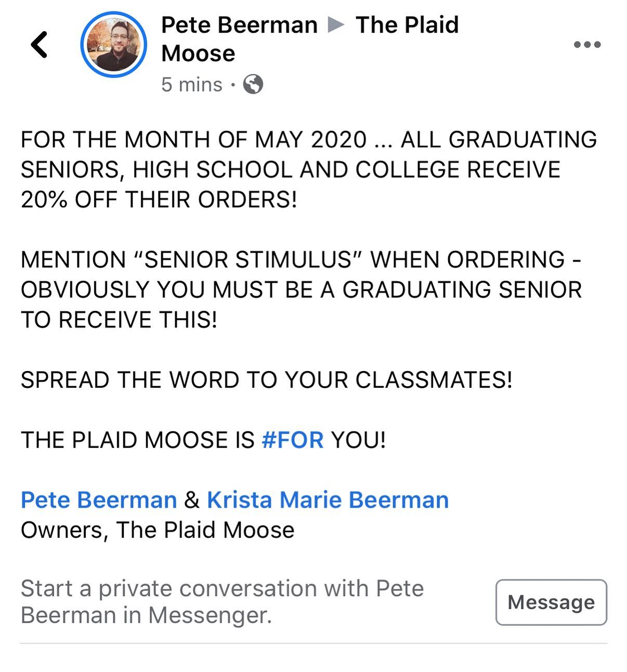Tap the 'TO RECEIVE THIS!' line
This screenshot has height=672, width=627.
pos(119,320)
